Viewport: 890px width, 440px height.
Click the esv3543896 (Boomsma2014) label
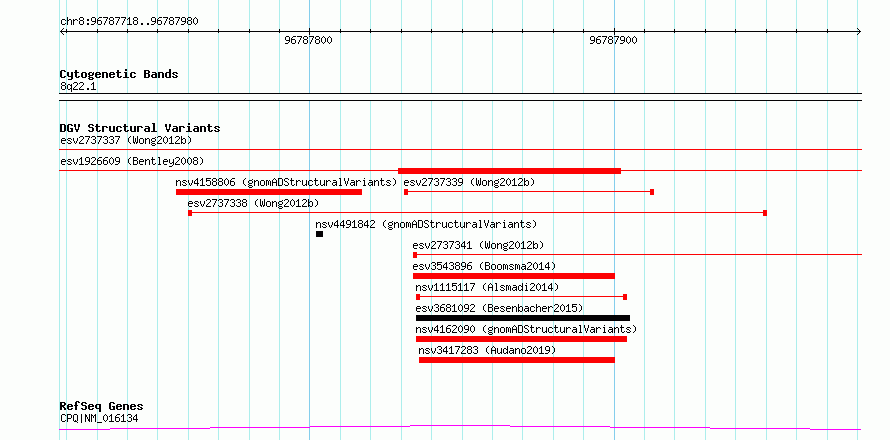(x=484, y=266)
